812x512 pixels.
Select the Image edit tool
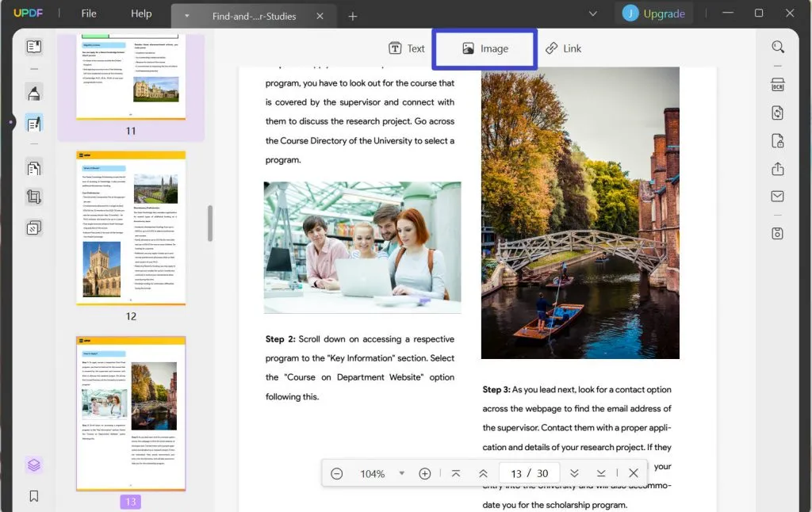point(485,48)
